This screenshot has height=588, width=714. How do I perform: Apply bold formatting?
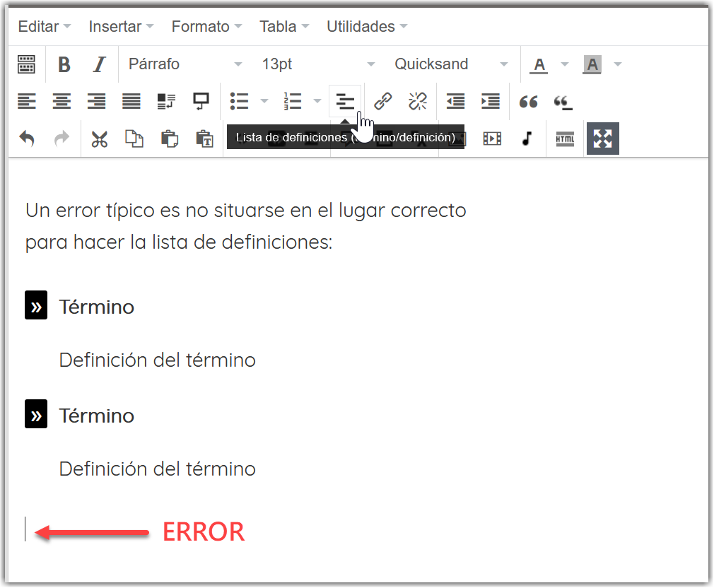pyautogui.click(x=63, y=64)
